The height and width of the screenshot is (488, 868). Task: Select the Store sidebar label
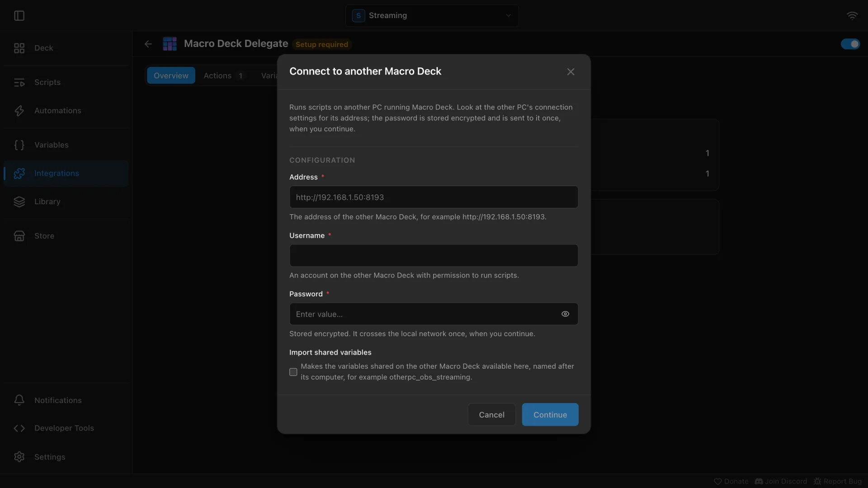44,236
